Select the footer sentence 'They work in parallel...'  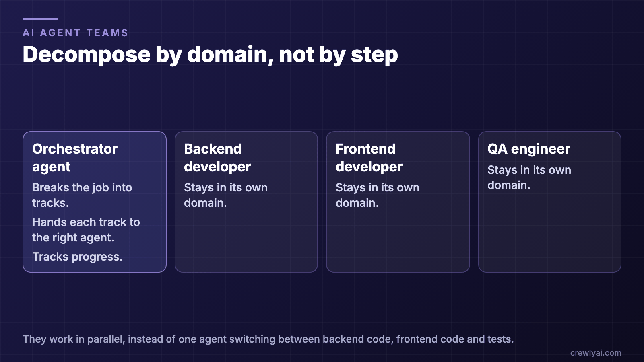pyautogui.click(x=268, y=339)
